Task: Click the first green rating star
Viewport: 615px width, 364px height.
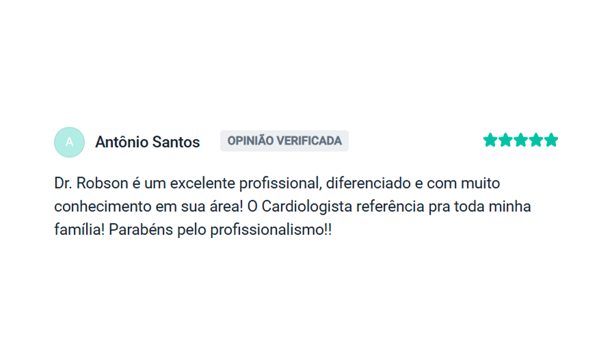Action: [490, 140]
